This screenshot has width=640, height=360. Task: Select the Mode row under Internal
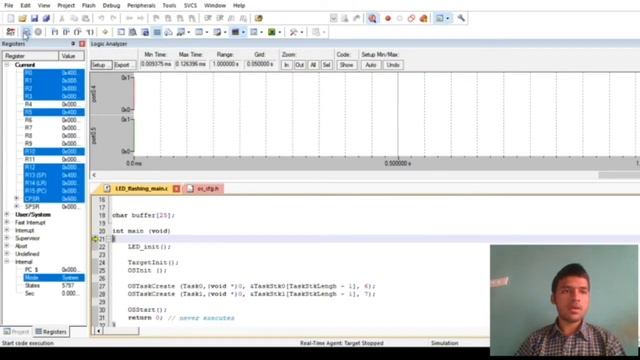point(54,278)
